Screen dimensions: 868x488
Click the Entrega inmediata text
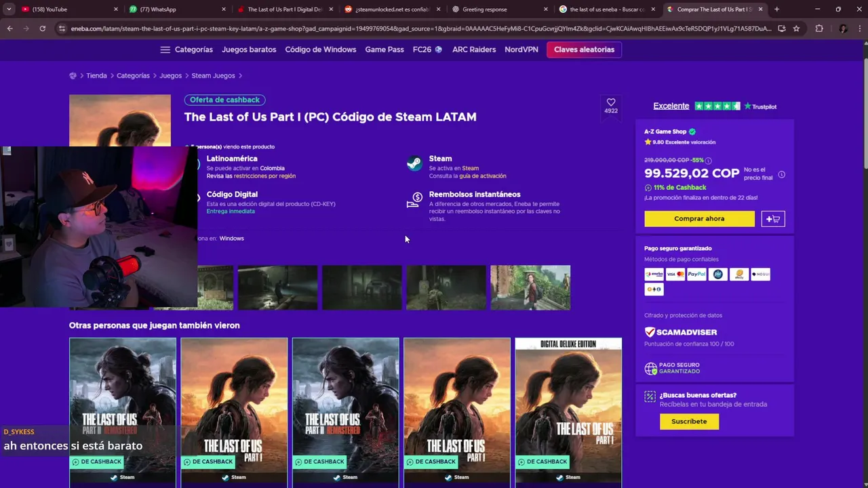point(231,211)
